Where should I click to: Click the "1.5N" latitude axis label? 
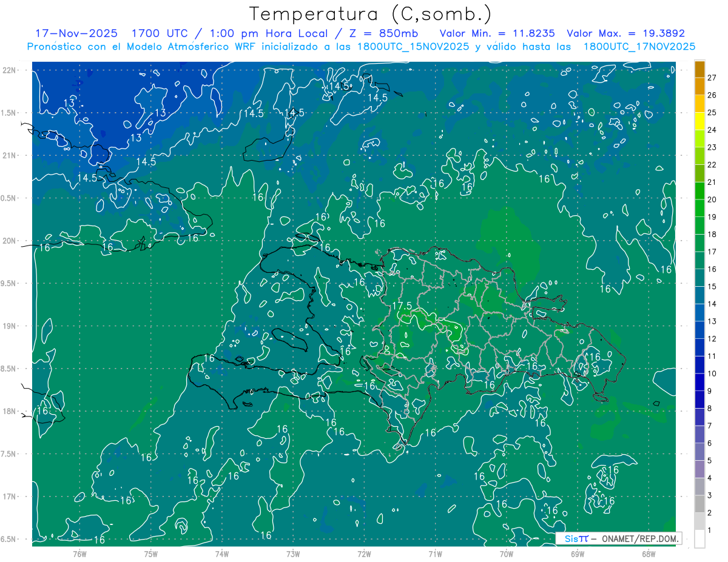pos(10,113)
